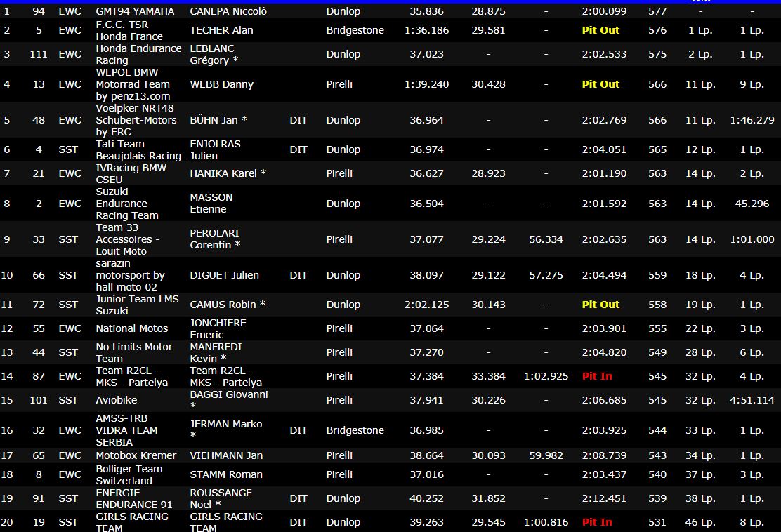This screenshot has height=532, width=781.
Task: Click the lap count 577
Action: [657, 11]
